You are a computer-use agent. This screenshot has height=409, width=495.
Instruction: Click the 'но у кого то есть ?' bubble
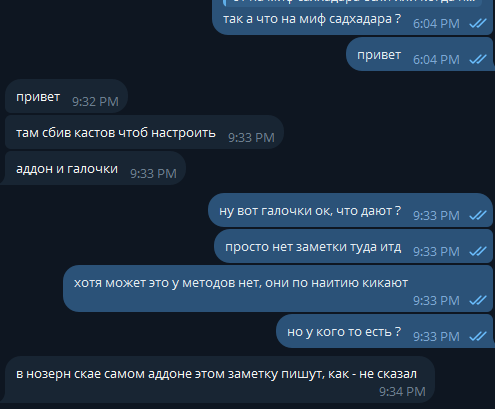point(385,331)
